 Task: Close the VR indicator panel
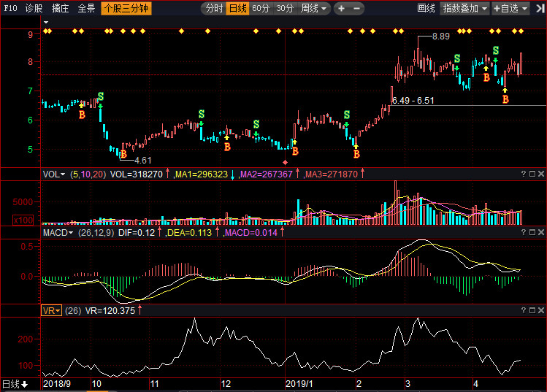[541, 310]
